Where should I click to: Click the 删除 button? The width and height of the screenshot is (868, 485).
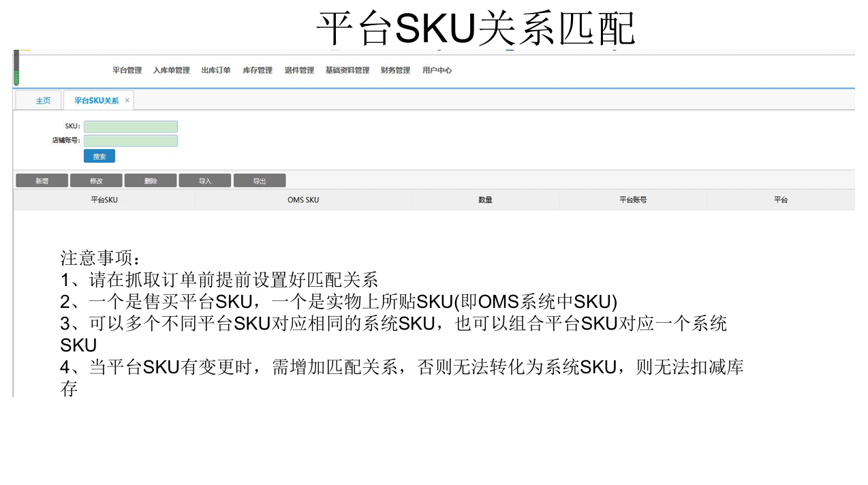151,181
